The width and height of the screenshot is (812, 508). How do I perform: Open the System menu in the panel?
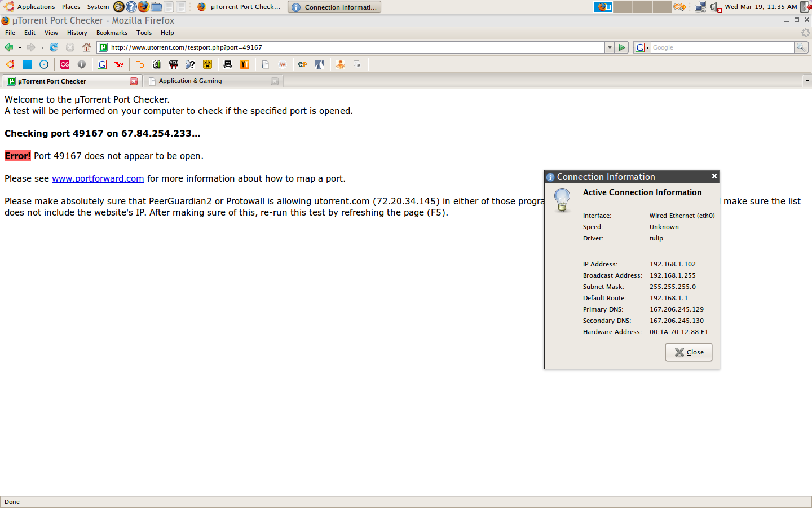[x=98, y=7]
